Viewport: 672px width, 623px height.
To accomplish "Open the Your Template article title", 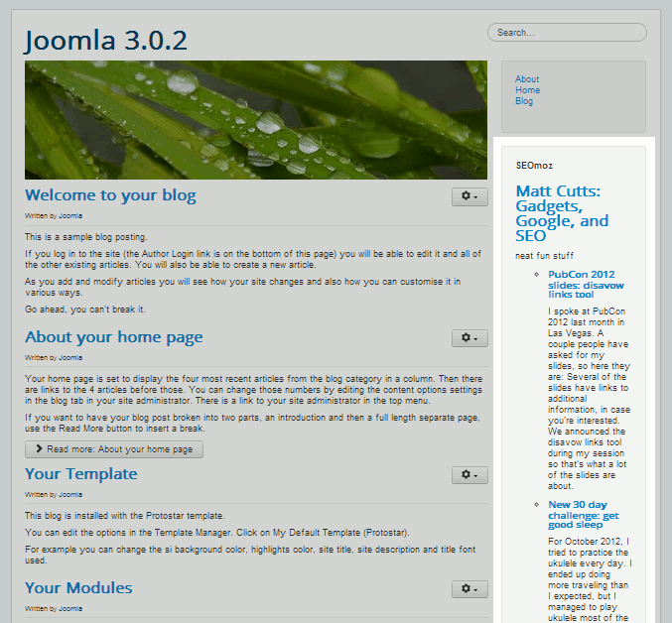I will point(81,474).
